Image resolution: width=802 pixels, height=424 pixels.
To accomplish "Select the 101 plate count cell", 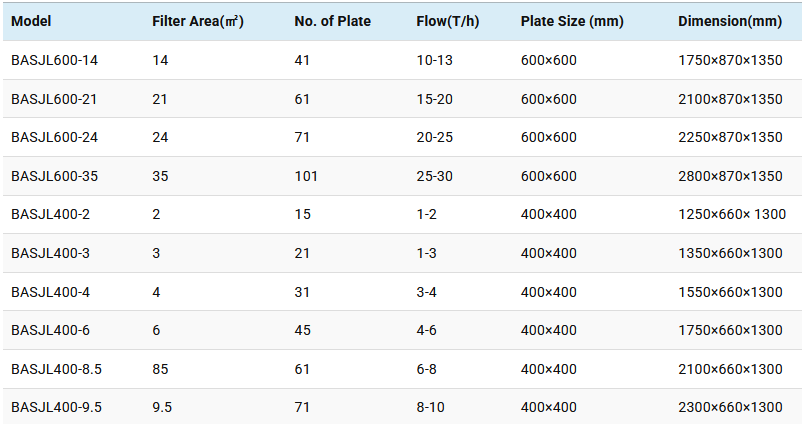I will [306, 176].
